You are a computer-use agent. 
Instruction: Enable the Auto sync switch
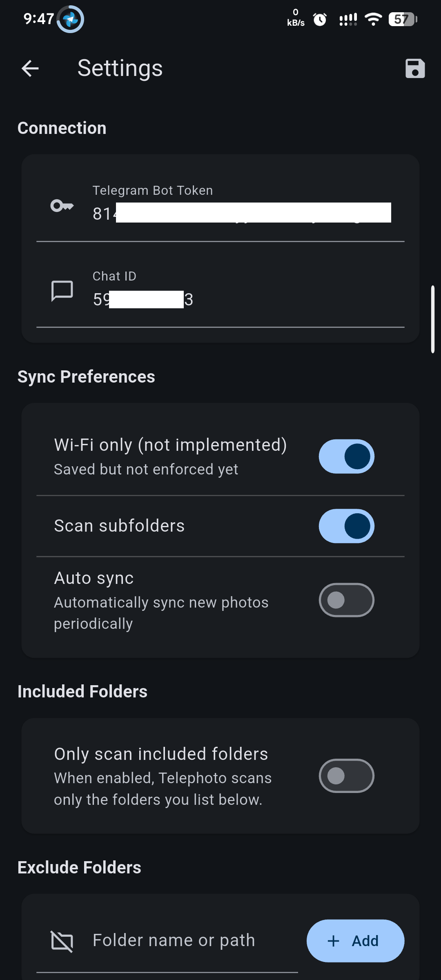pos(346,600)
